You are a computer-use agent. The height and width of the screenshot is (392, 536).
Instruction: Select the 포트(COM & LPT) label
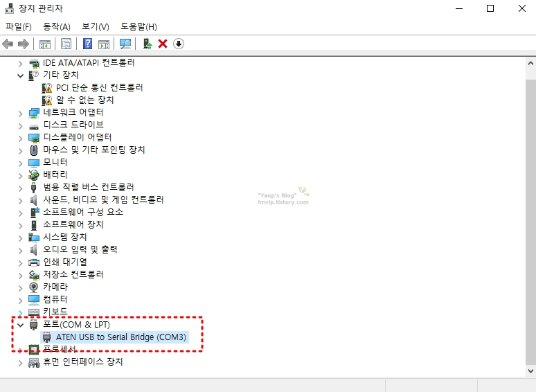76,325
